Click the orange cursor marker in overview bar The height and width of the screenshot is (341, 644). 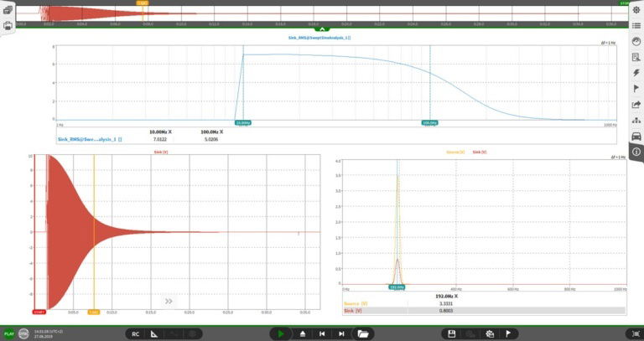coord(143,3)
